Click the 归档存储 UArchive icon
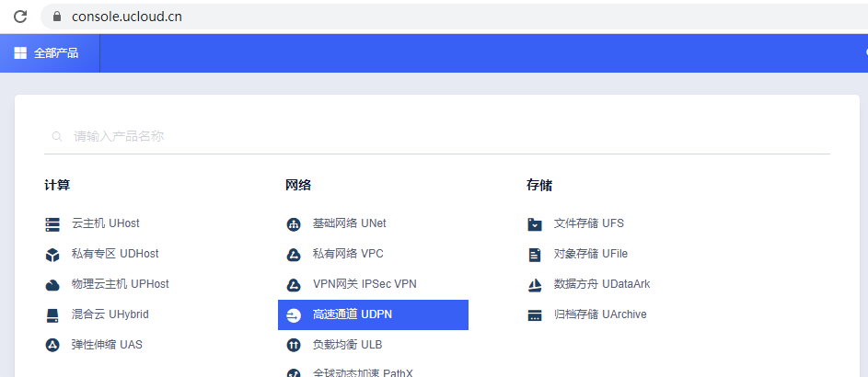868x377 pixels. click(x=535, y=315)
